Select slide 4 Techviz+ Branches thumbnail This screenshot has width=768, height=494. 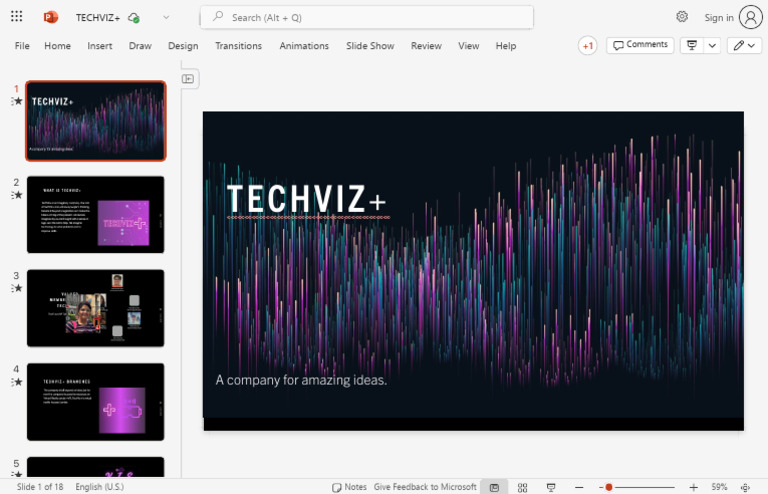coord(96,401)
